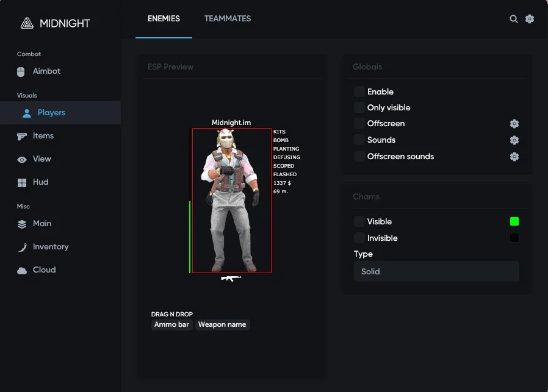Click the FLASHED flag label

pos(285,174)
